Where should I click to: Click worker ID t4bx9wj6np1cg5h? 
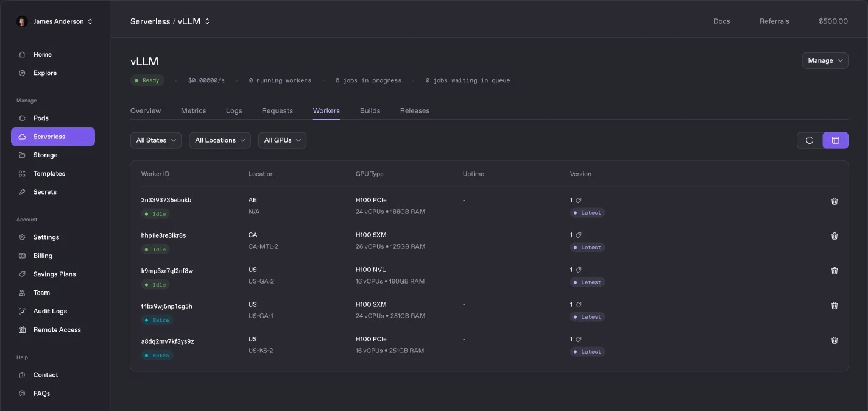coord(166,306)
